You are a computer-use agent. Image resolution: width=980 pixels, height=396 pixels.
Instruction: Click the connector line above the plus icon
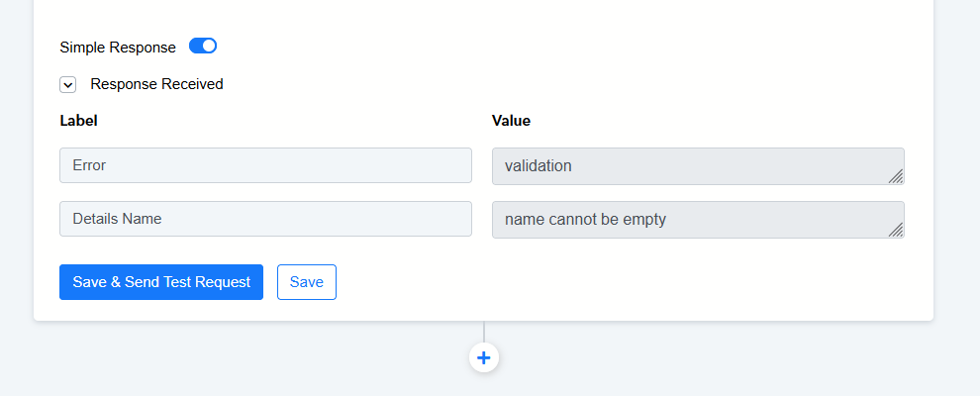[483, 332]
